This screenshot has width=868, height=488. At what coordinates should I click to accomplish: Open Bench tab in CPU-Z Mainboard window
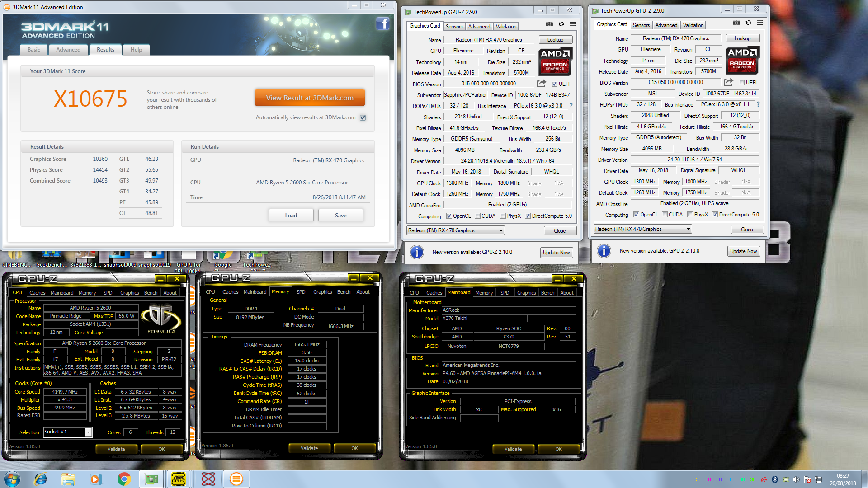click(x=547, y=293)
